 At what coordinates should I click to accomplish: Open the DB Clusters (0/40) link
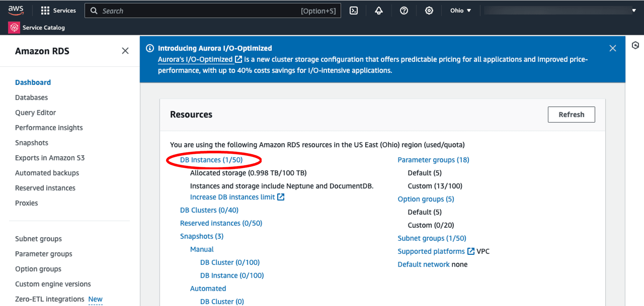pyautogui.click(x=209, y=210)
